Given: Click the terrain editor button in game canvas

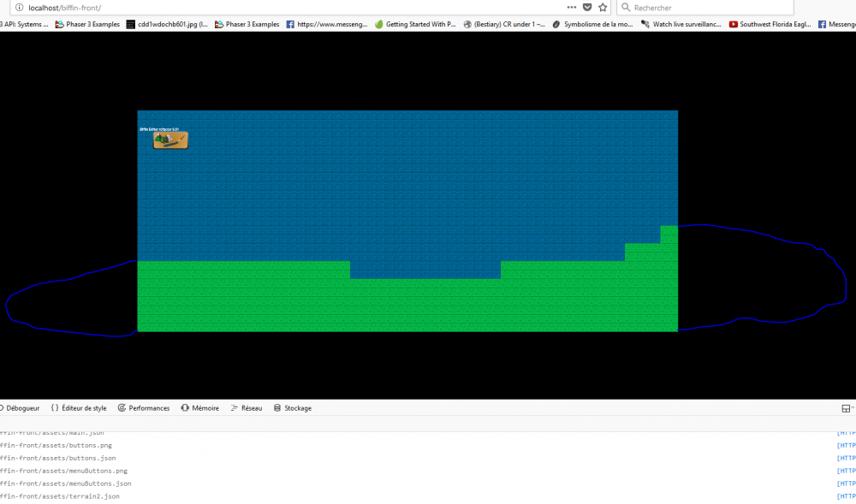Looking at the screenshot, I should click(x=170, y=140).
